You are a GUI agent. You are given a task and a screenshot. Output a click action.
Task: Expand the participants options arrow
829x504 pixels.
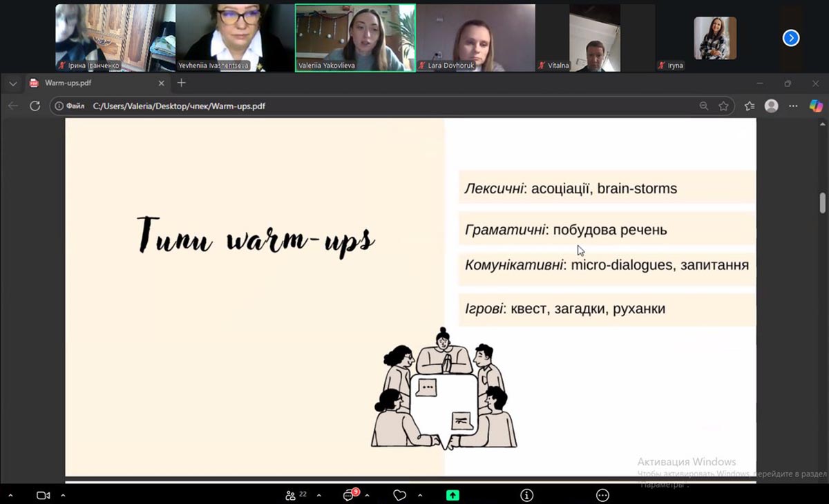point(318,495)
